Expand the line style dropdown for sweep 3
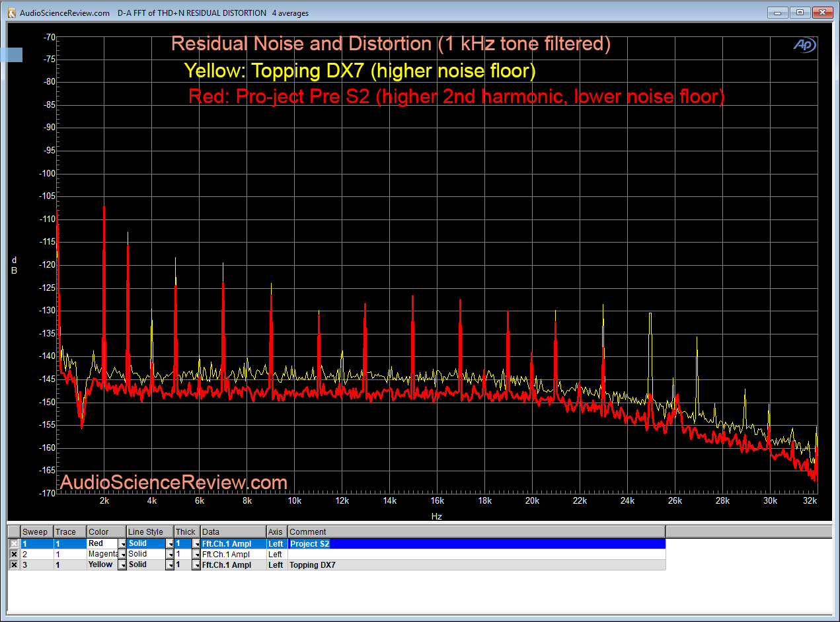840x622 pixels. 170,564
